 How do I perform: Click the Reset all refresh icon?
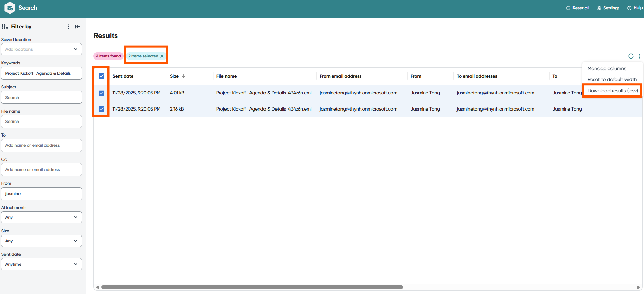(x=568, y=8)
